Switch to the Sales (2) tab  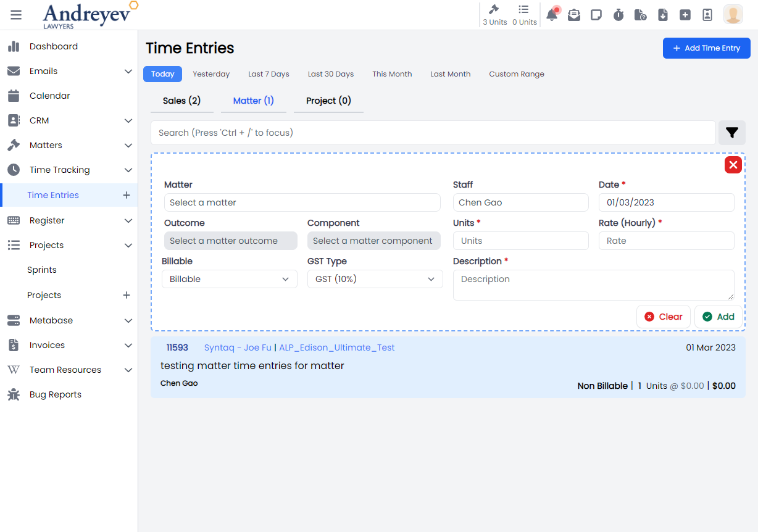[181, 101]
